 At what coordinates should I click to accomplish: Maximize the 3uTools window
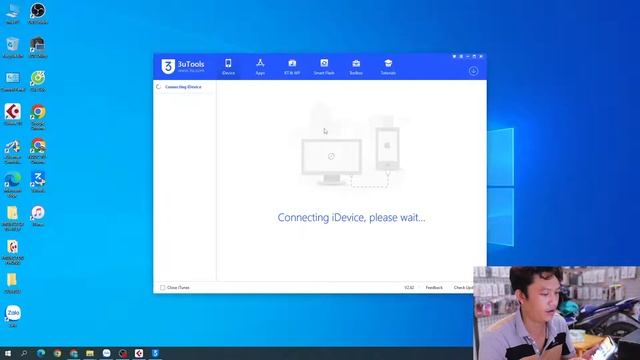[474, 56]
